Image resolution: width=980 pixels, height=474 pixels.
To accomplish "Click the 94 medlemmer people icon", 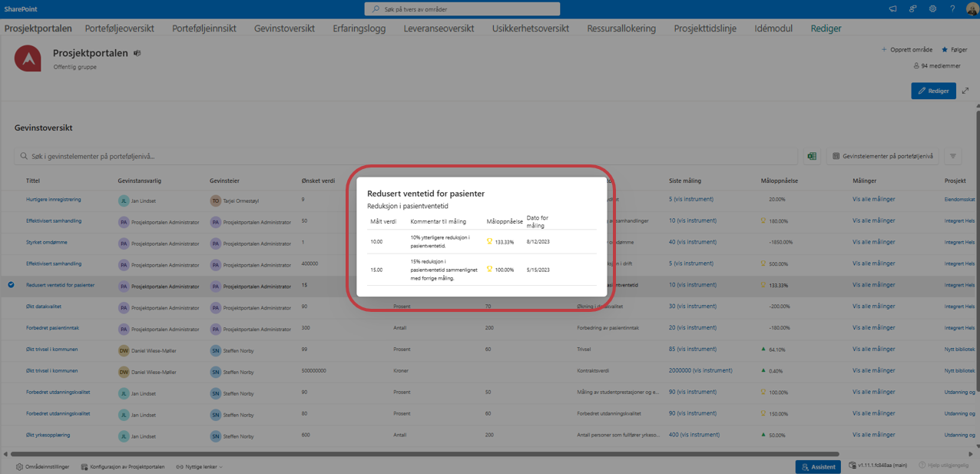I will coord(916,66).
